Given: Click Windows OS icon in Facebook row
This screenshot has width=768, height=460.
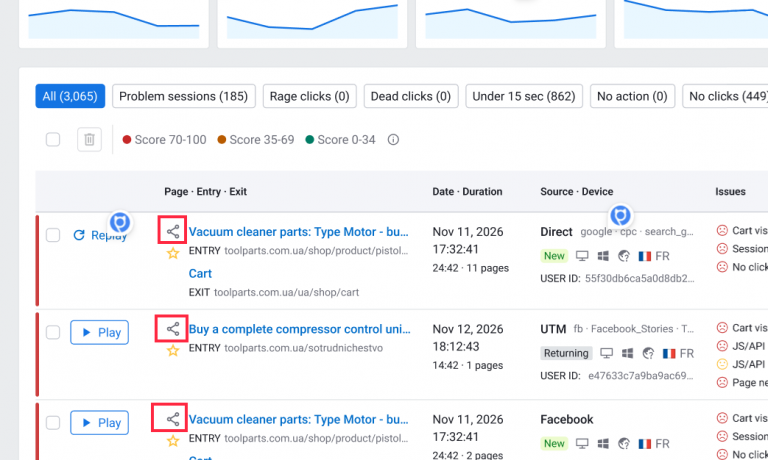Looking at the screenshot, I should (603, 443).
